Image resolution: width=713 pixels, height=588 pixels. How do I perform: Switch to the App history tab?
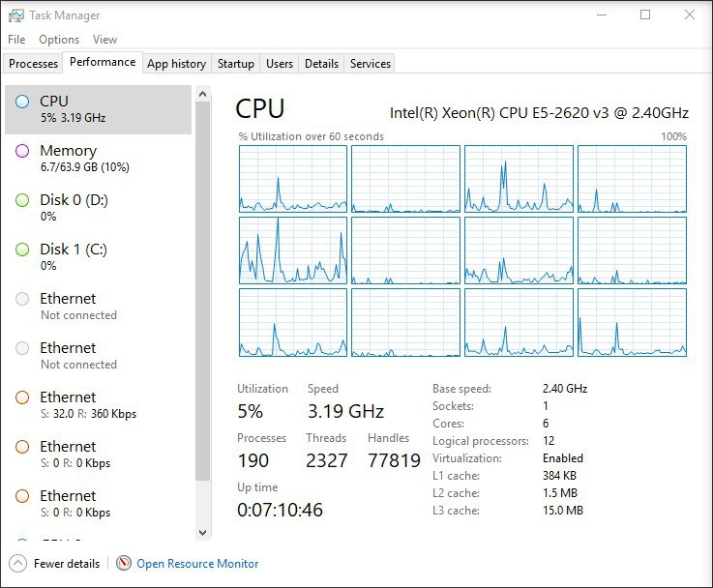click(x=176, y=64)
